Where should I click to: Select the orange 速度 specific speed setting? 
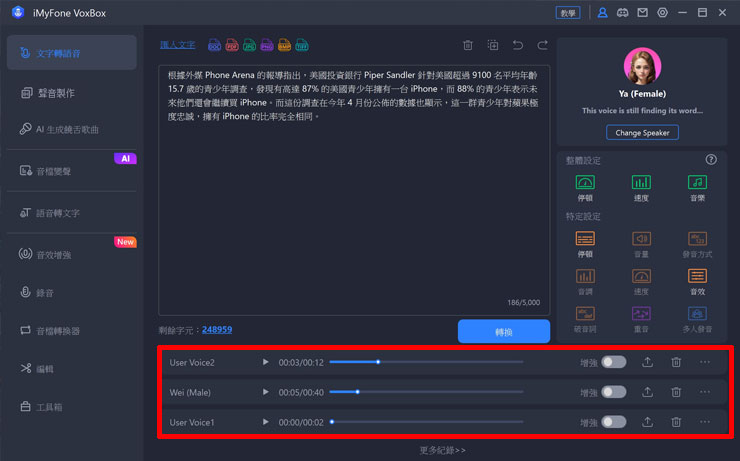641,282
